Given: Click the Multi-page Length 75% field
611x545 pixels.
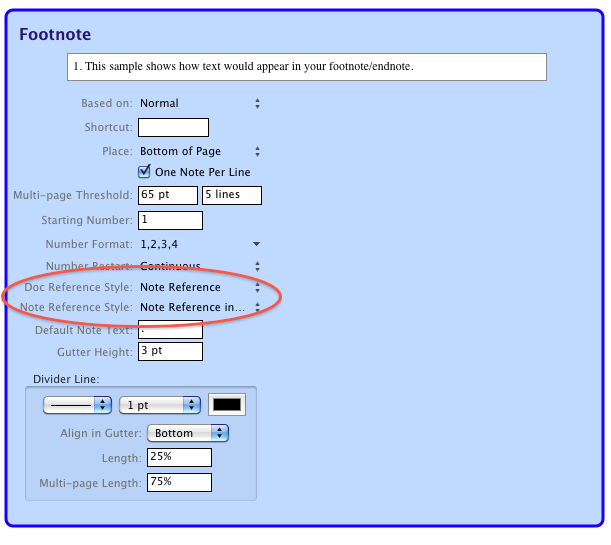Looking at the screenshot, I should pos(179,482).
